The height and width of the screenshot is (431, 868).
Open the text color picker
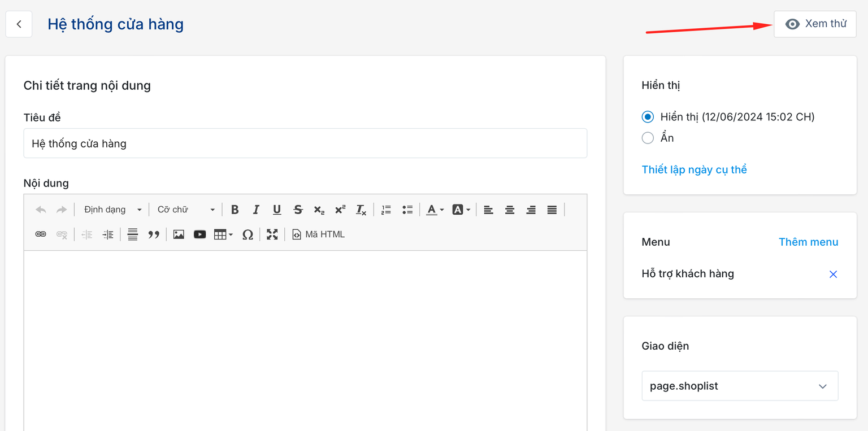435,210
